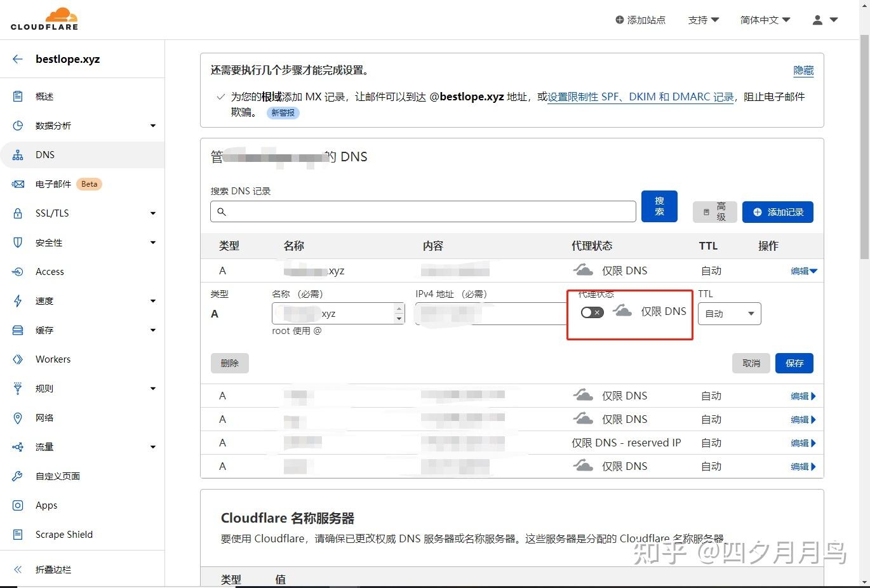Viewport: 870px width, 588px height.
Task: Open the 规则 rules funnel icon
Action: coord(18,389)
